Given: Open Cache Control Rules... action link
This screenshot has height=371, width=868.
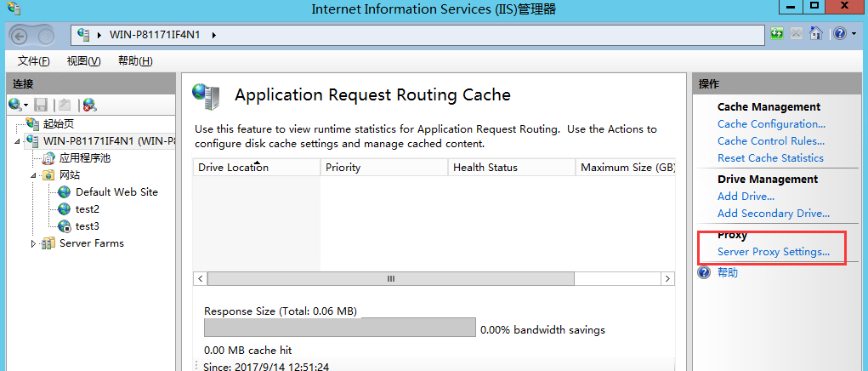Looking at the screenshot, I should [x=771, y=141].
